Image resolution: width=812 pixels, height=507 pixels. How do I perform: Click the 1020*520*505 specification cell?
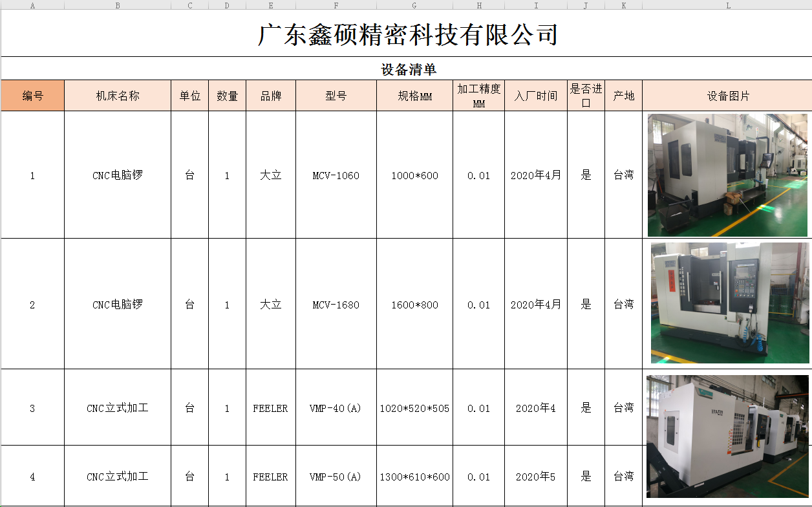point(414,408)
